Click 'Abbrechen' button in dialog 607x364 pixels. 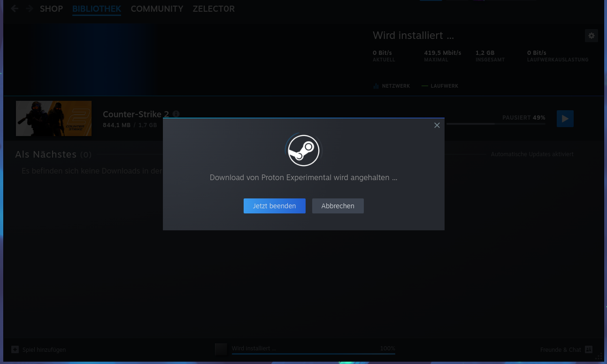[338, 206]
